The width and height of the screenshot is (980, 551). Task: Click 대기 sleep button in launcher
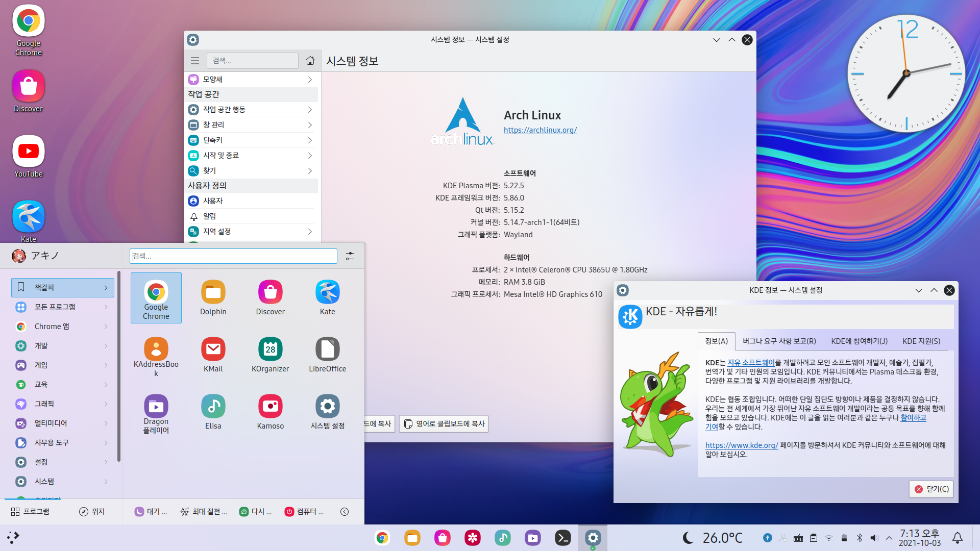[x=151, y=512]
